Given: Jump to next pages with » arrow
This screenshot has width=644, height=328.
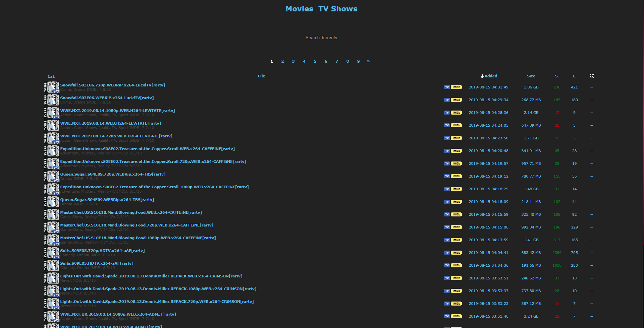Looking at the screenshot, I should pos(368,61).
